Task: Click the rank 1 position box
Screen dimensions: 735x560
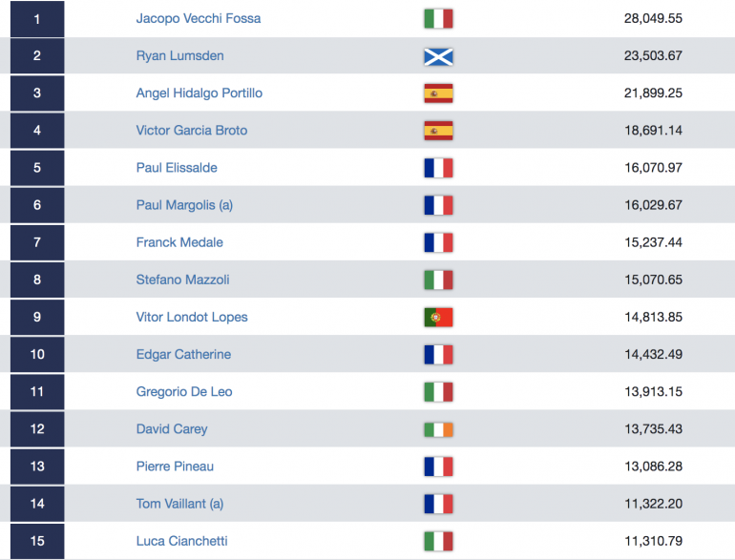Action: [x=37, y=19]
